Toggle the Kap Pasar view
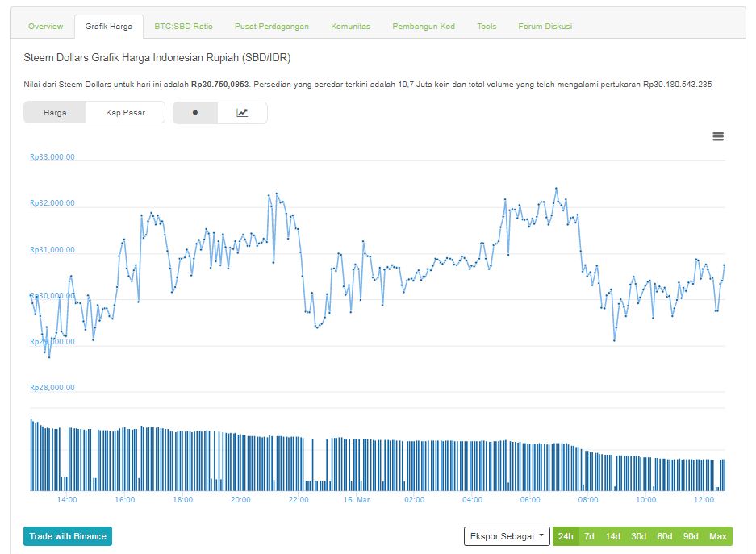Viewport: 756px width, 554px height. pyautogui.click(x=125, y=113)
